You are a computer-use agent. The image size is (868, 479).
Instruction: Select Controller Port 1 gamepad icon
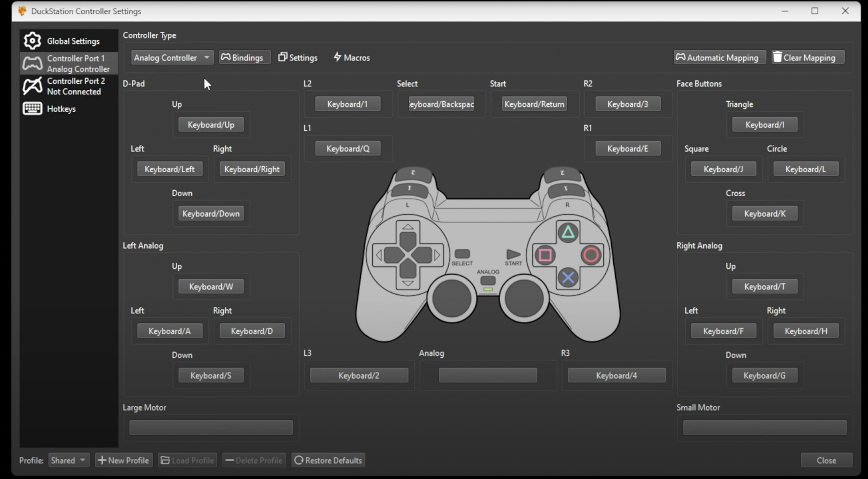tap(32, 63)
